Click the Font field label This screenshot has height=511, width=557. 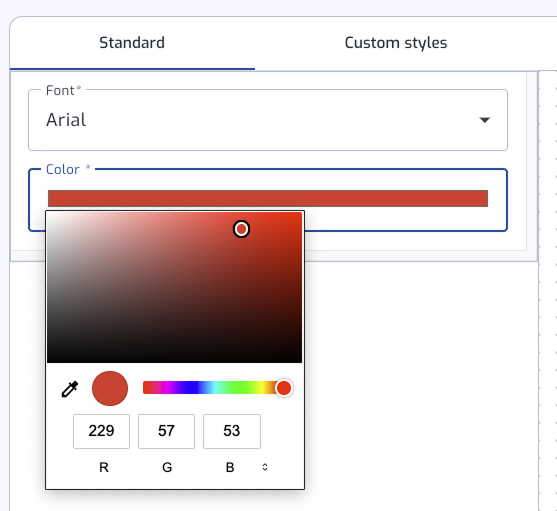[60, 90]
